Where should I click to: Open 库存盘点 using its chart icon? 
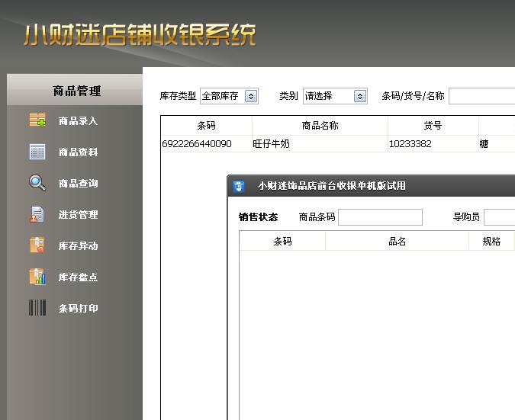pos(37,277)
